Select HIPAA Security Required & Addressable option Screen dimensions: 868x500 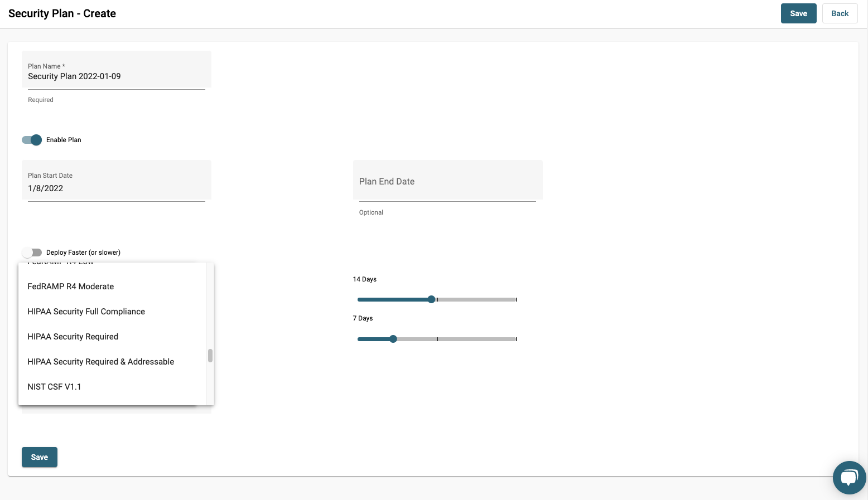[101, 362]
